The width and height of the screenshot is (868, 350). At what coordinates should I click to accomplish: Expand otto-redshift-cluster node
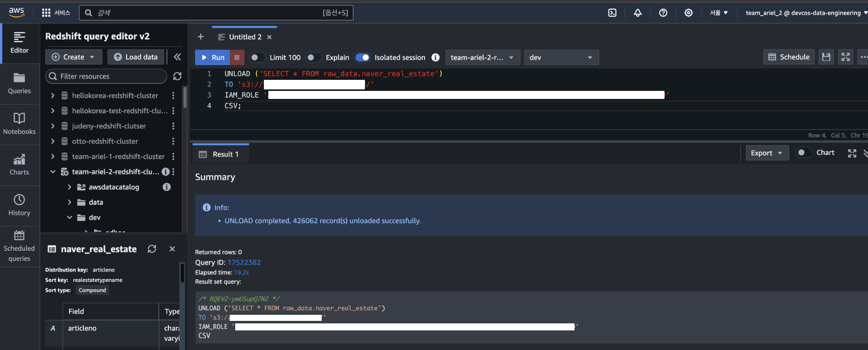(53, 141)
